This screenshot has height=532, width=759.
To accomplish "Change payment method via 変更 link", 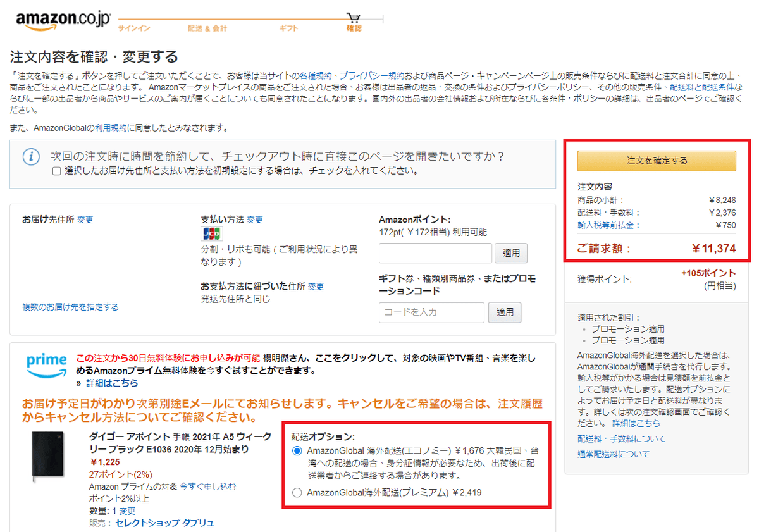I will pyautogui.click(x=255, y=220).
